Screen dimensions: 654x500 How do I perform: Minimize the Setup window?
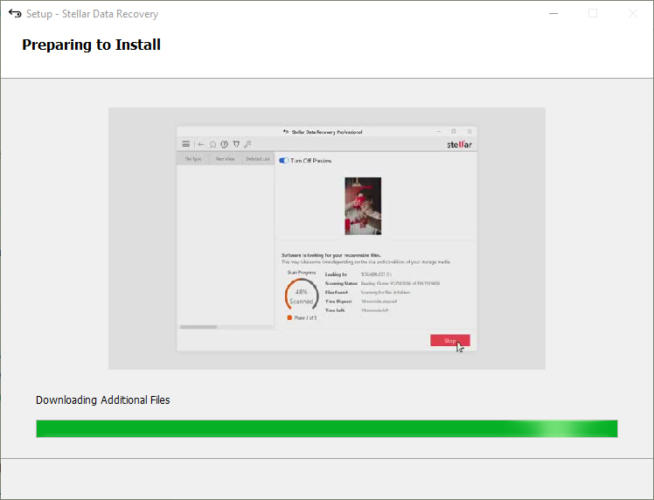pyautogui.click(x=553, y=14)
